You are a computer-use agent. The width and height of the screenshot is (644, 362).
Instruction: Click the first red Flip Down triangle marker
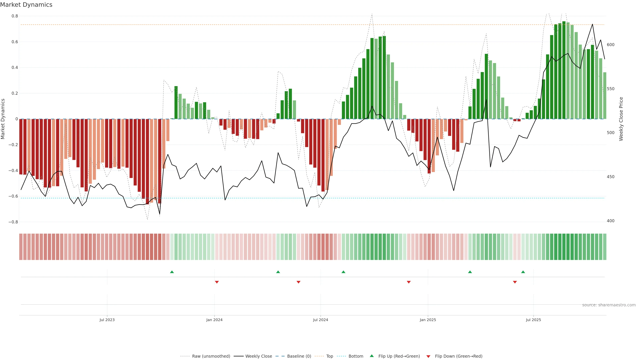[217, 282]
